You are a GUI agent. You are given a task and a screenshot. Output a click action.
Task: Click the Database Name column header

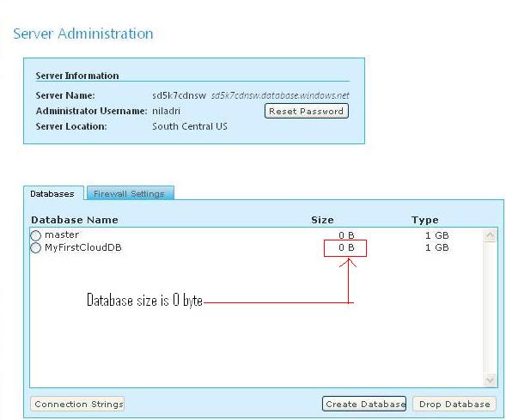tap(75, 220)
